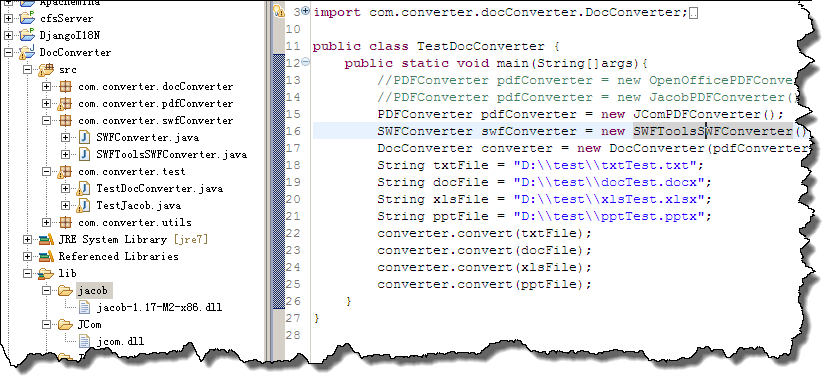Fold the main method at line 12
The height and width of the screenshot is (387, 839).
(306, 62)
